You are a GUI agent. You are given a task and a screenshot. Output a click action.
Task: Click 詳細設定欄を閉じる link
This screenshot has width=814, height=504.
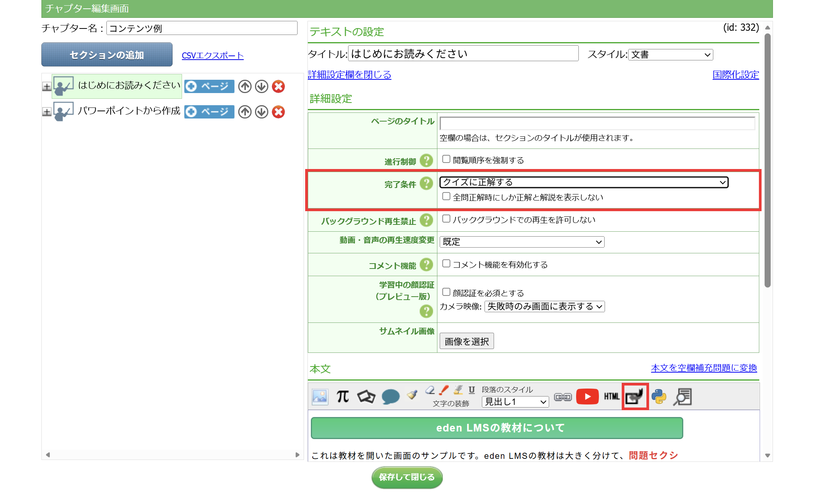(349, 75)
